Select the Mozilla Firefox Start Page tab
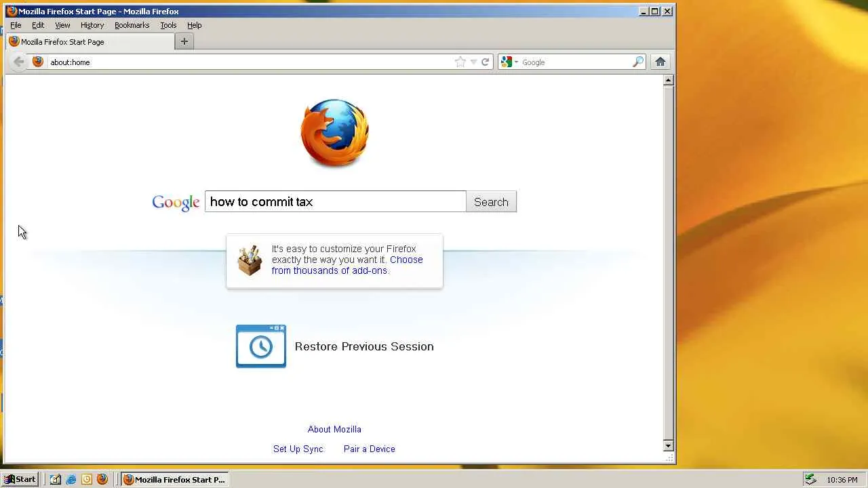This screenshot has width=868, height=488. tap(89, 41)
